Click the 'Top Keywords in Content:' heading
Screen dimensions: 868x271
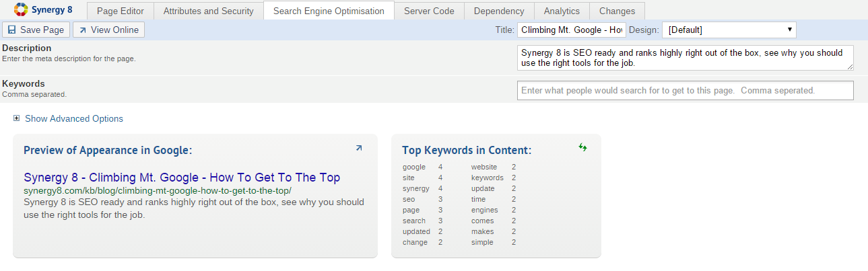(467, 150)
